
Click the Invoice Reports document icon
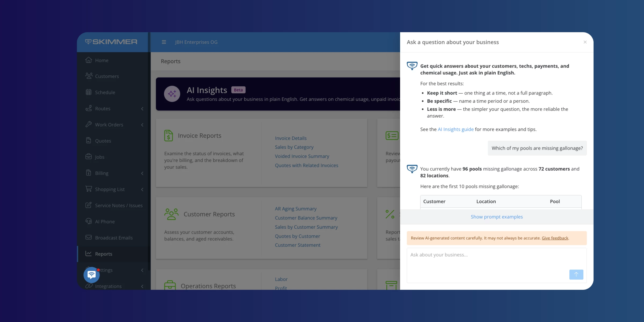tap(169, 136)
